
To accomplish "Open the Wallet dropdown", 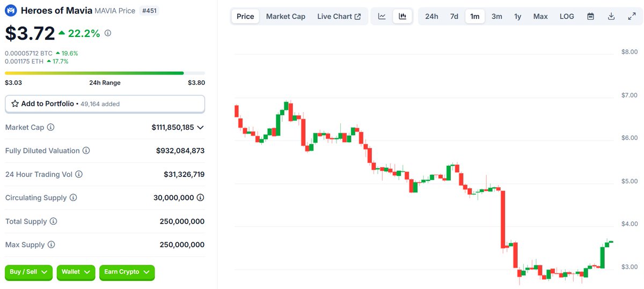I will (x=76, y=272).
